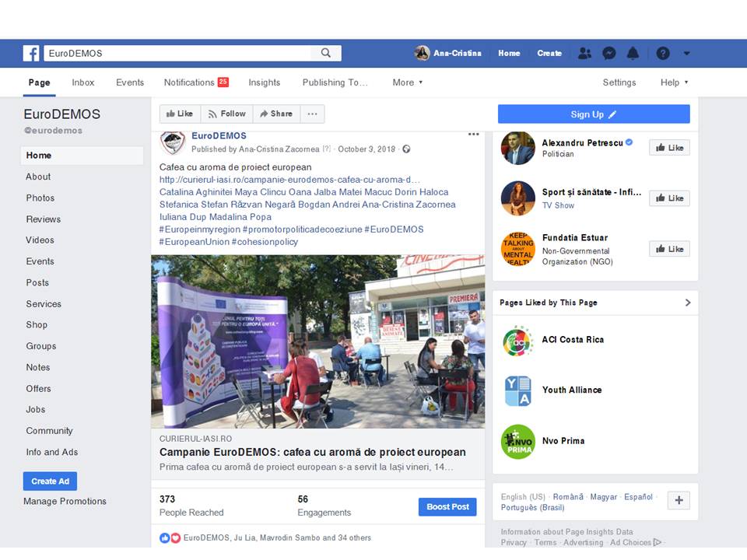747x560 pixels.
Task: Open the post options three-dot menu
Action: pos(473,135)
